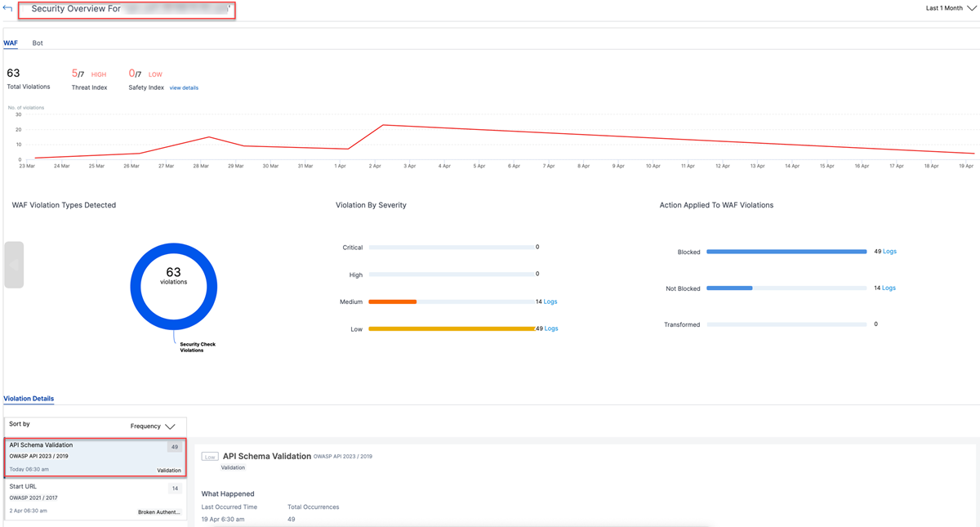Screen dimensions: 980x527
Task: Select the API Schema Validation violation entry
Action: pos(96,458)
